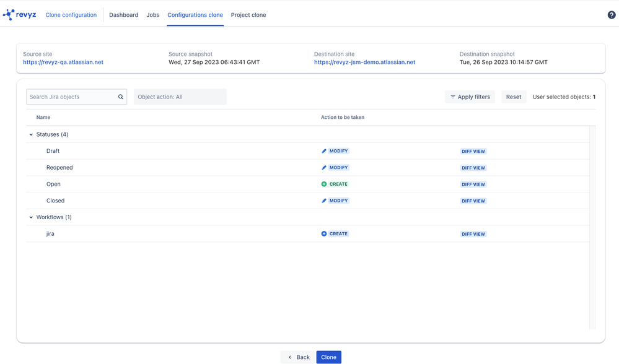Collapse the Statuses (4) group
619x364 pixels.
click(31, 134)
